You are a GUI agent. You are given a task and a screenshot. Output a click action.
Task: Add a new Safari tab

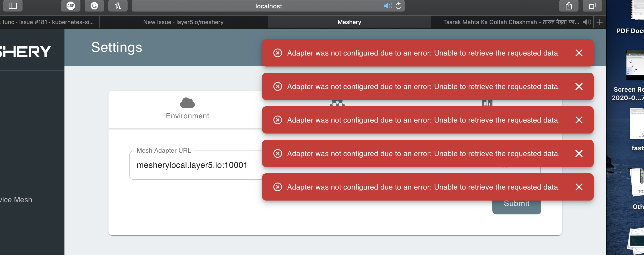click(x=600, y=22)
